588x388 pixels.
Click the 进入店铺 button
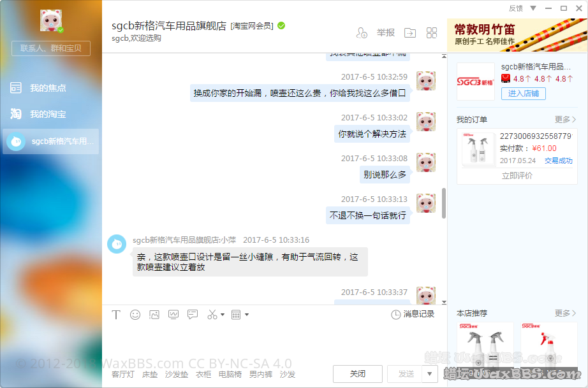click(x=523, y=94)
